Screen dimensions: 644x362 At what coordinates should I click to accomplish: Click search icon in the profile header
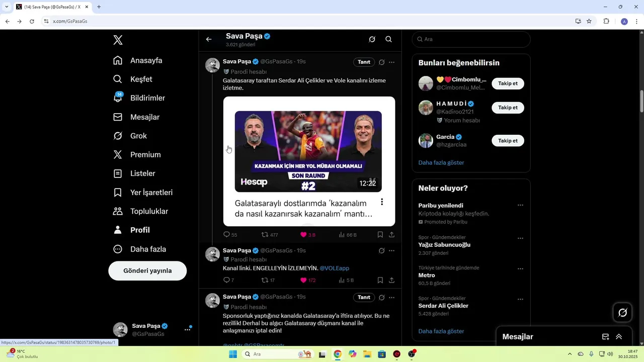(388, 39)
